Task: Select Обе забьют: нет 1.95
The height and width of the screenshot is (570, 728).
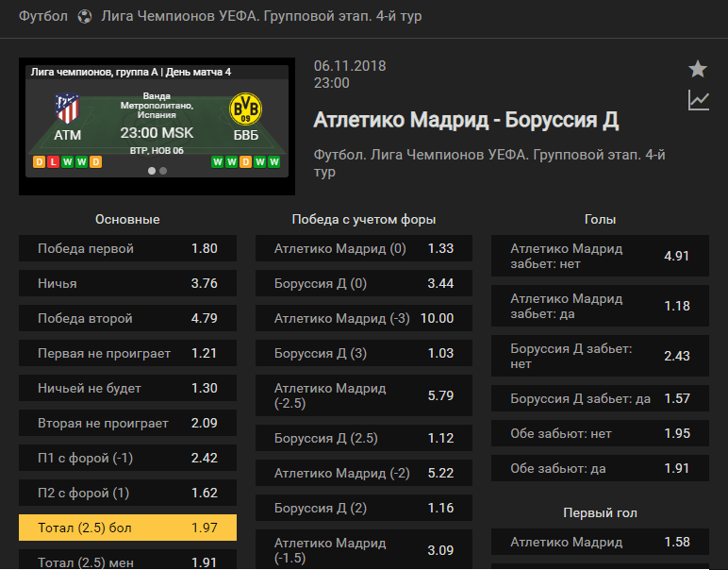Action: click(x=601, y=433)
